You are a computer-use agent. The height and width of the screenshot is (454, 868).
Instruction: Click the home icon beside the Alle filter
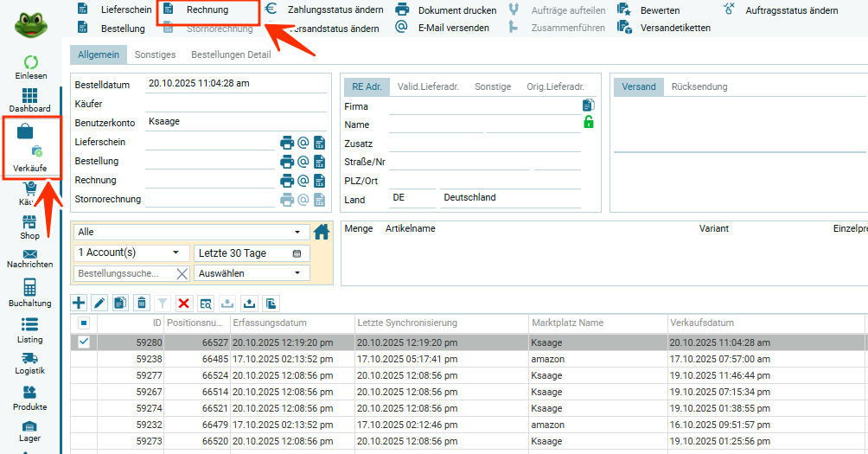pos(322,232)
